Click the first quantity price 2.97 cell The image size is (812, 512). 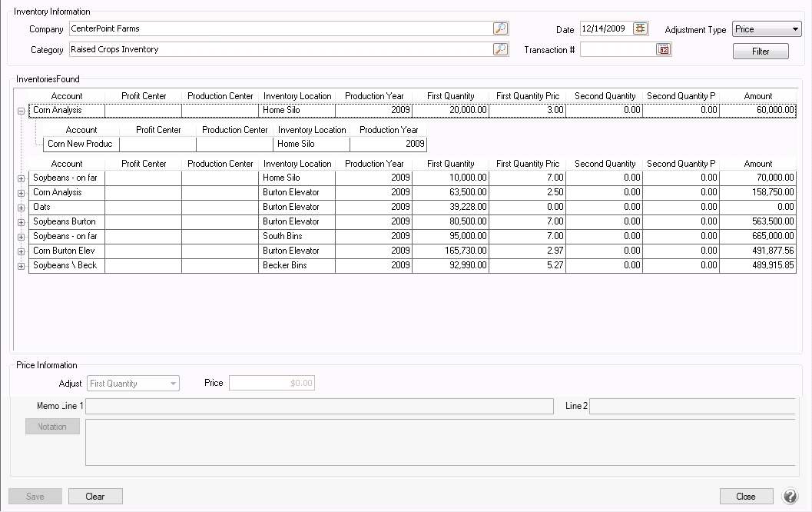[527, 251]
